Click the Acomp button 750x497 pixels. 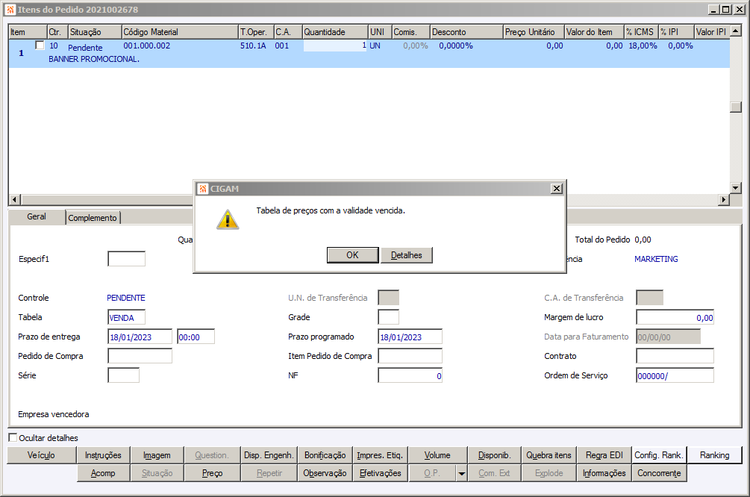click(x=103, y=473)
